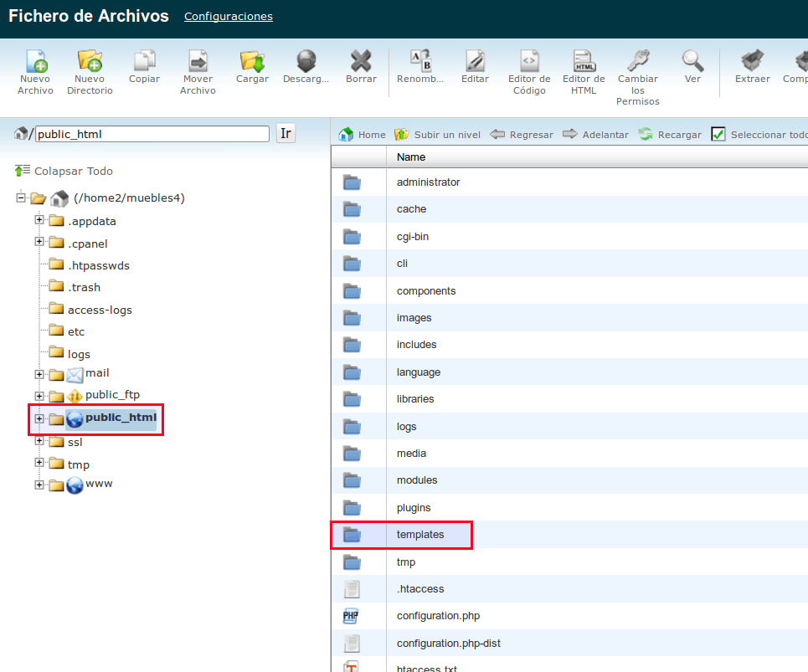Select the cgi-bin folder name
The image size is (808, 672).
point(413,237)
